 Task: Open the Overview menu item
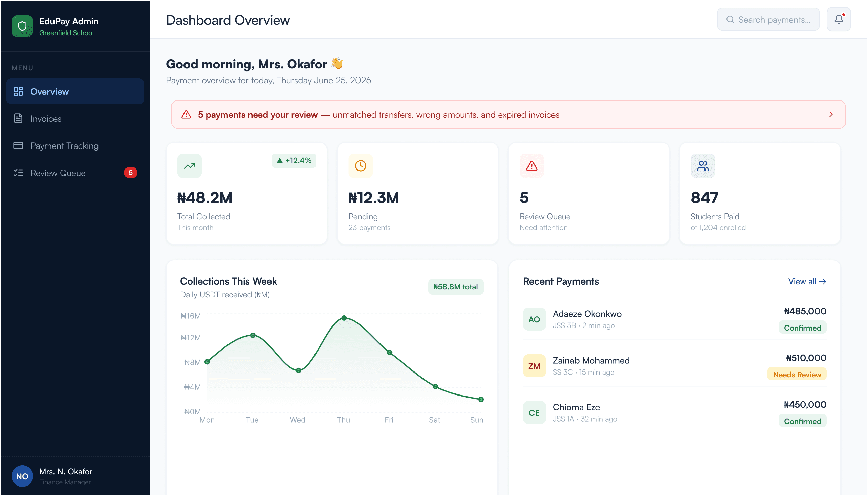pyautogui.click(x=75, y=91)
